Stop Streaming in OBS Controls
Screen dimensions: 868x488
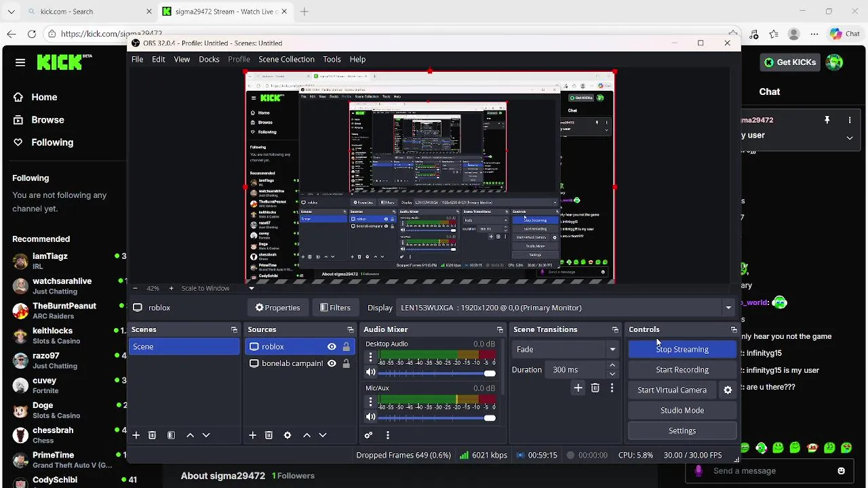coord(682,349)
